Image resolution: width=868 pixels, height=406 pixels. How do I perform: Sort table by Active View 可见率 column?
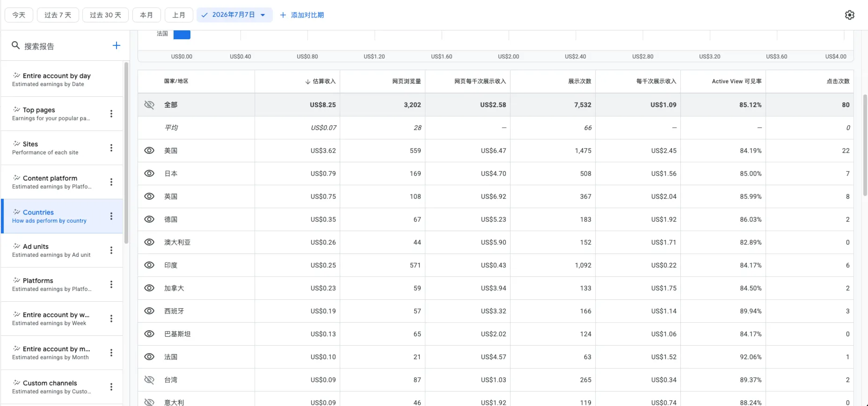[x=737, y=81]
